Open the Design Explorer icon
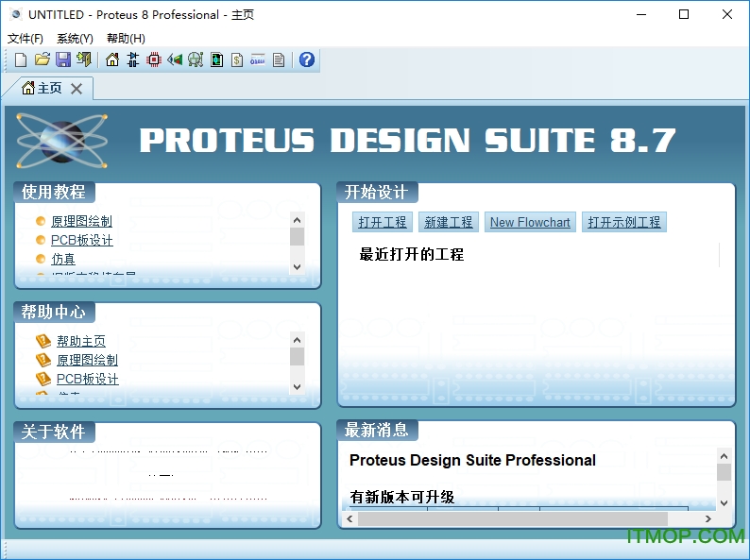 click(216, 59)
